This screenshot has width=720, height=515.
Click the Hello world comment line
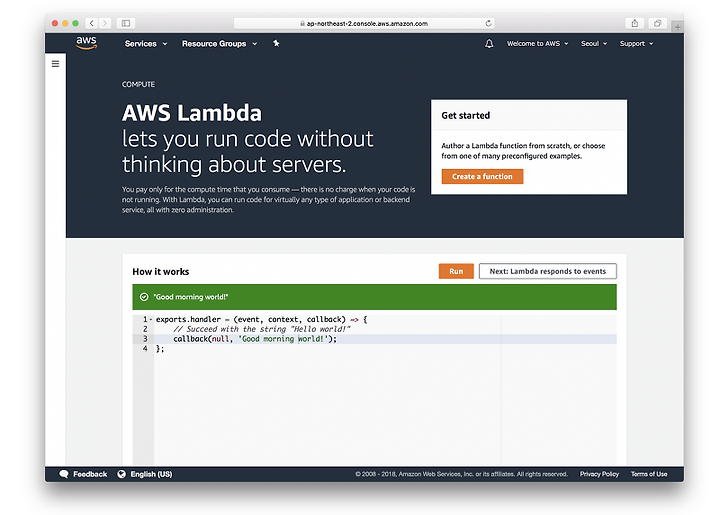tap(262, 329)
